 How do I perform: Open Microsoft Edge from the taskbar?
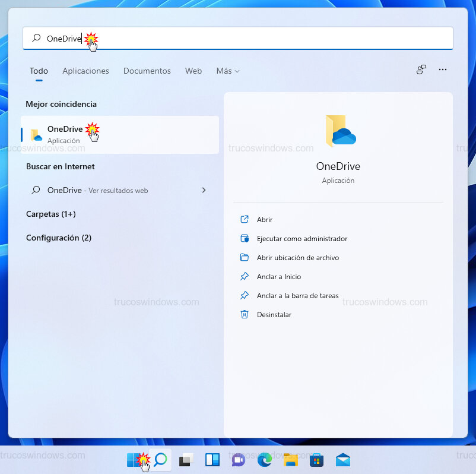tap(265, 459)
